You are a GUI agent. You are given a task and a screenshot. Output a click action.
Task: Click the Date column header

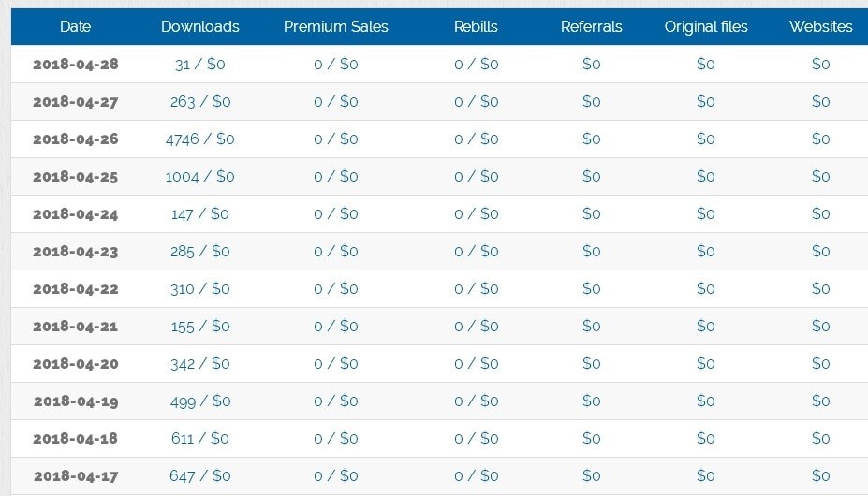pyautogui.click(x=75, y=26)
